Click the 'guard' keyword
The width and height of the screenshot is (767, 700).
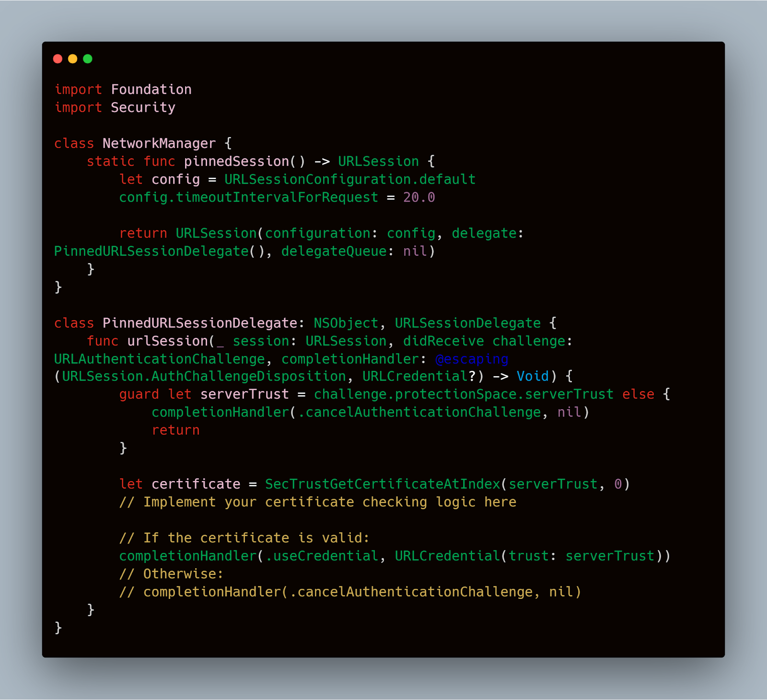139,394
